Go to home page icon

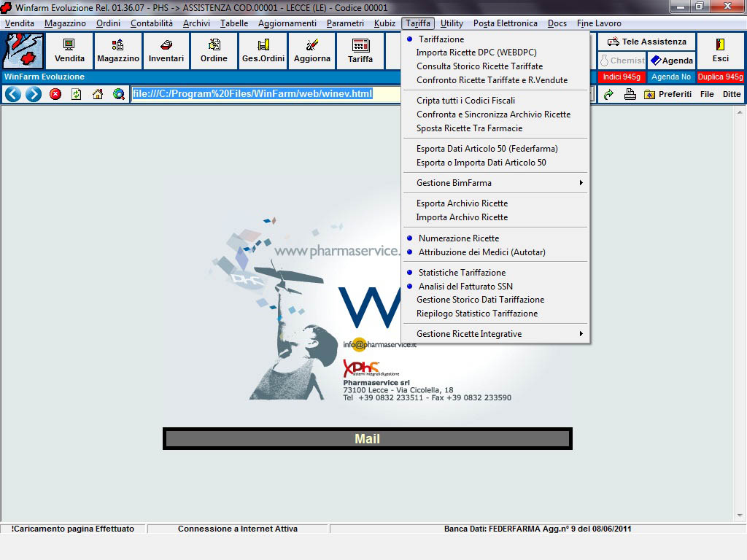tap(98, 94)
